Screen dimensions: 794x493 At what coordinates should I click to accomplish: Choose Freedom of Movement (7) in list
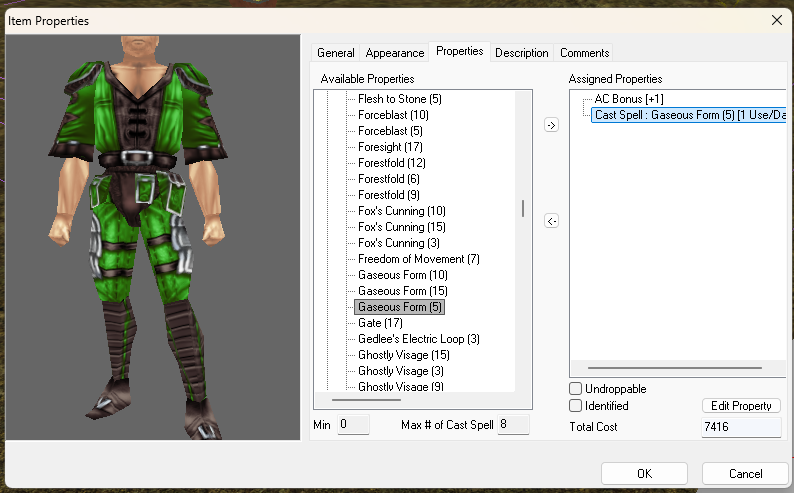pos(418,259)
